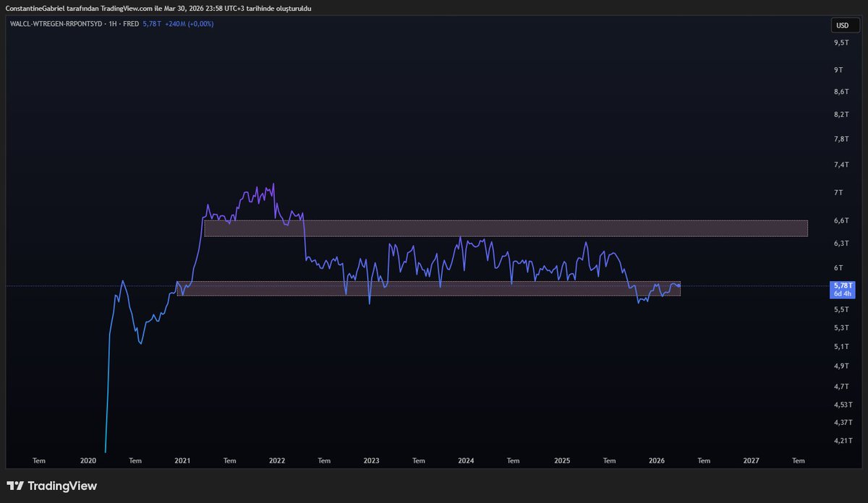Click the 7,8T price axis label
Viewport: 868px width, 503px height.
(841, 139)
